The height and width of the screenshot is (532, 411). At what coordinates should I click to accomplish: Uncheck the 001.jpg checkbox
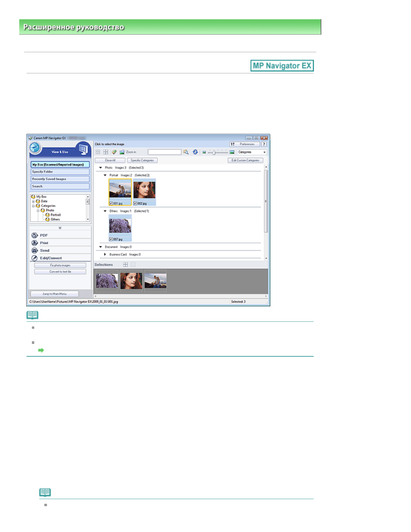pyautogui.click(x=111, y=204)
